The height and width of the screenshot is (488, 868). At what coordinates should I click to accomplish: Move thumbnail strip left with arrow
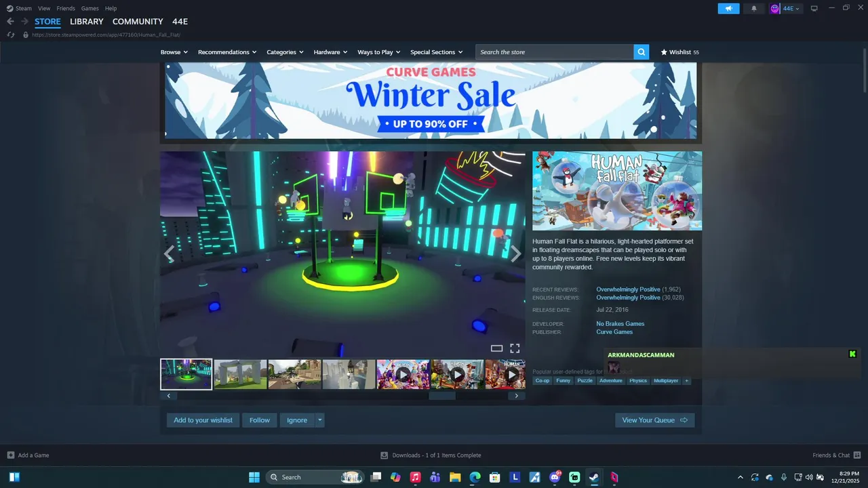(168, 396)
